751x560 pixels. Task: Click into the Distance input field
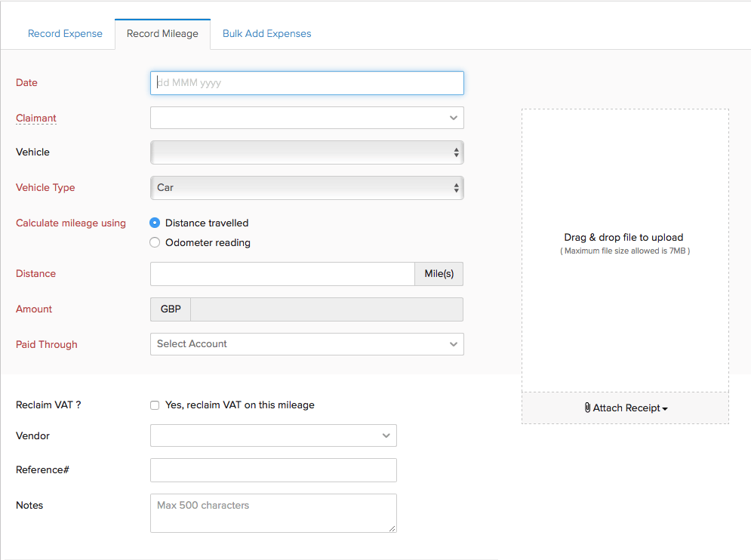point(282,274)
